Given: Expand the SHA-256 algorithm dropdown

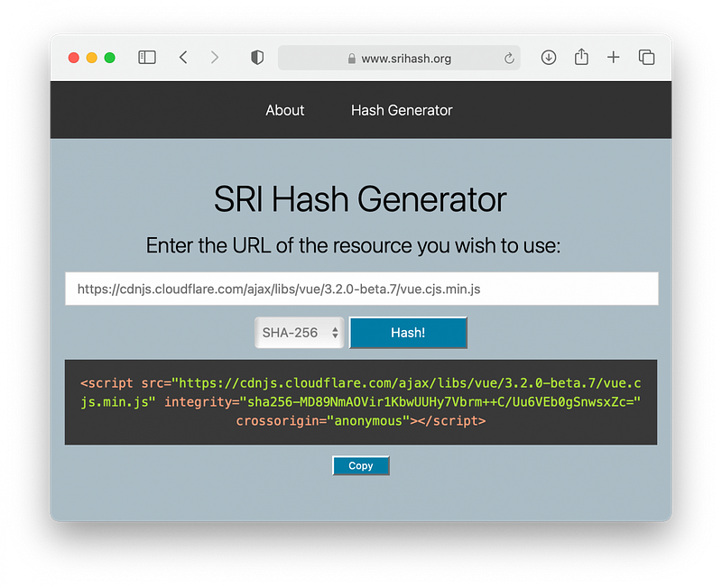Looking at the screenshot, I should [x=300, y=333].
